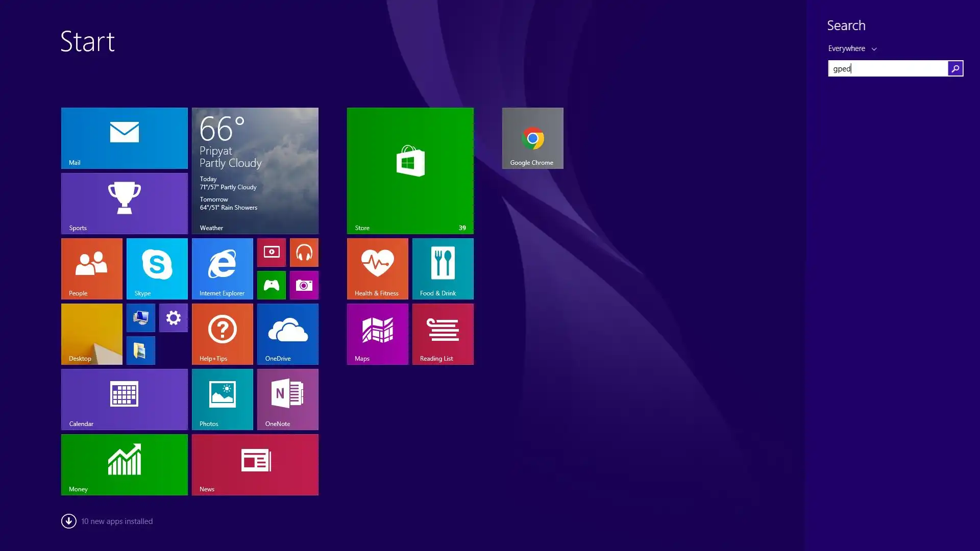Screen dimensions: 980x551
Task: Launch Google Chrome tile
Action: [532, 138]
